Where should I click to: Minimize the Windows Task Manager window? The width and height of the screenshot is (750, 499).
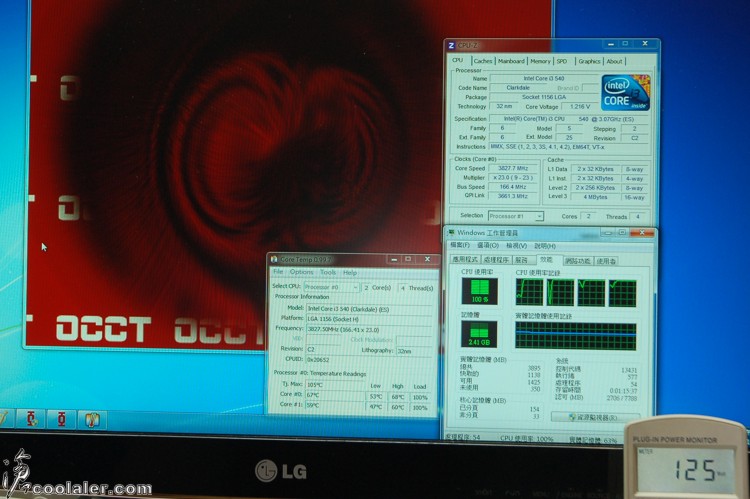point(608,233)
